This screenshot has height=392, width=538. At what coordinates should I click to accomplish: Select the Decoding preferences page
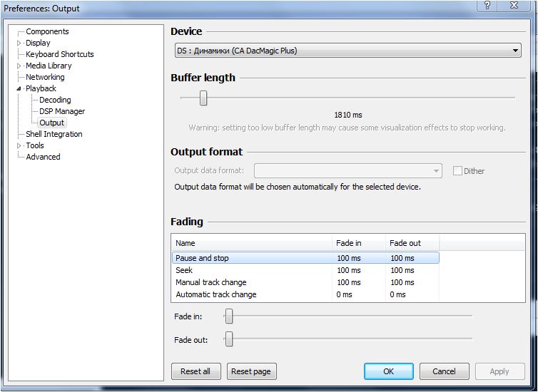pyautogui.click(x=55, y=100)
